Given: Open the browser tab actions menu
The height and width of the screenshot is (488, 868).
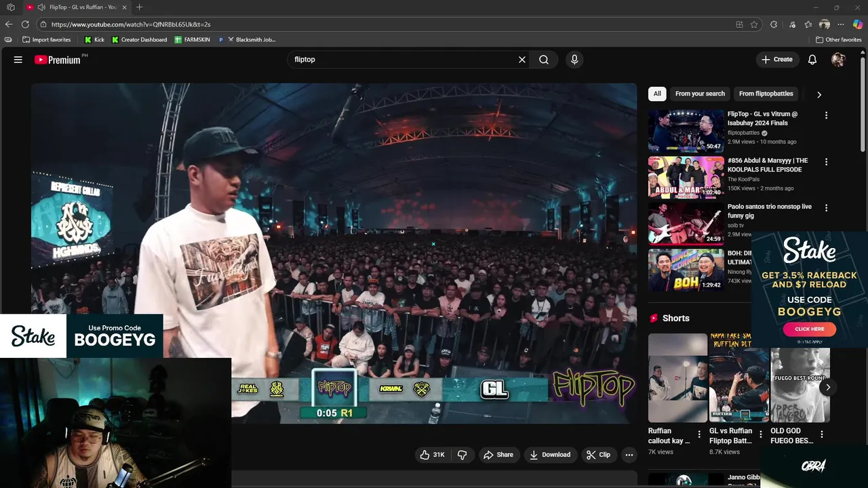Looking at the screenshot, I should pos(11,7).
